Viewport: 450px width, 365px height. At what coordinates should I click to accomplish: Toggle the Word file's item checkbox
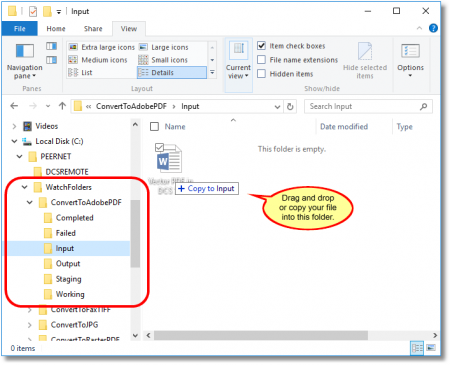[x=160, y=147]
